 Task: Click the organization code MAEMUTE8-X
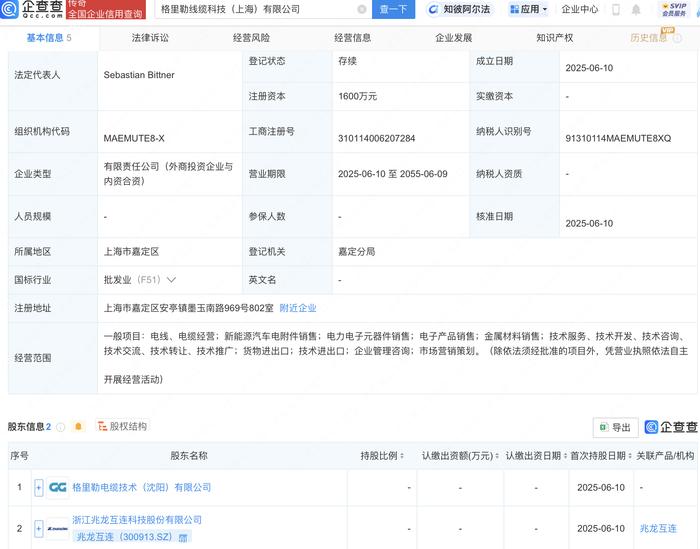[x=134, y=138]
